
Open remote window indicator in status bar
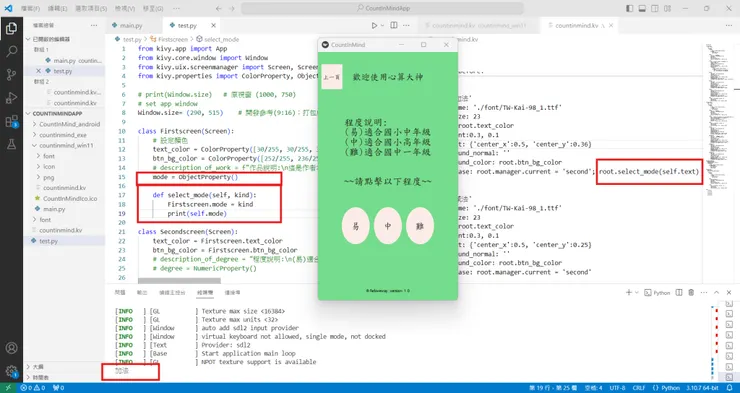(8, 388)
